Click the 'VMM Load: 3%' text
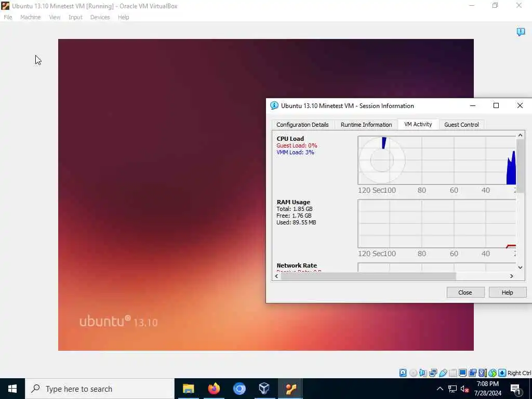The width and height of the screenshot is (532, 399). point(296,152)
